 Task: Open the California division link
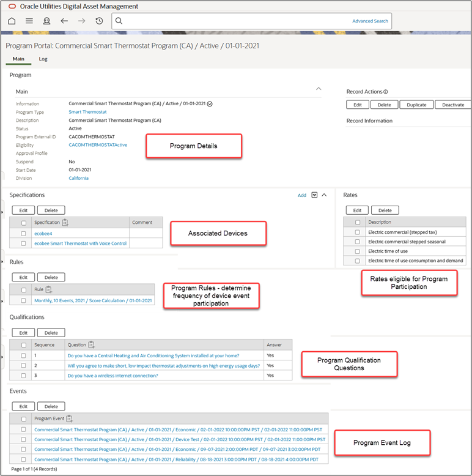click(78, 179)
